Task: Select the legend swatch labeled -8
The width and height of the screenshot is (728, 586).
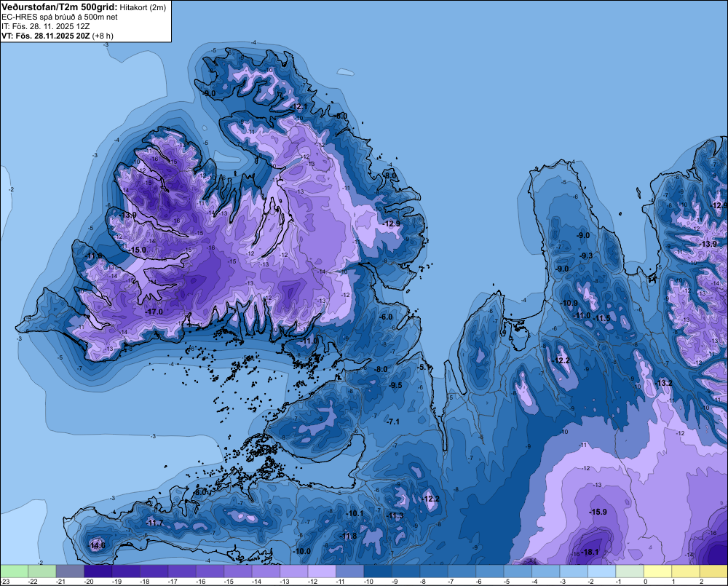Action: pyautogui.click(x=434, y=571)
